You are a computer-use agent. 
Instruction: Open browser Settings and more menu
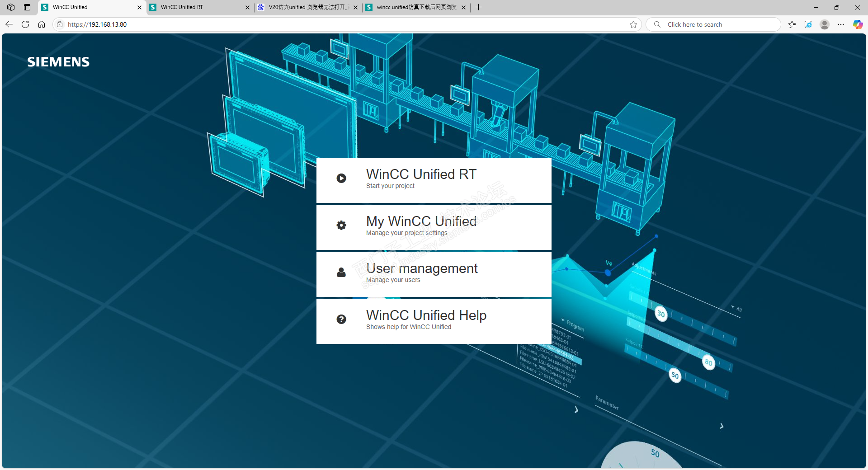pos(841,24)
